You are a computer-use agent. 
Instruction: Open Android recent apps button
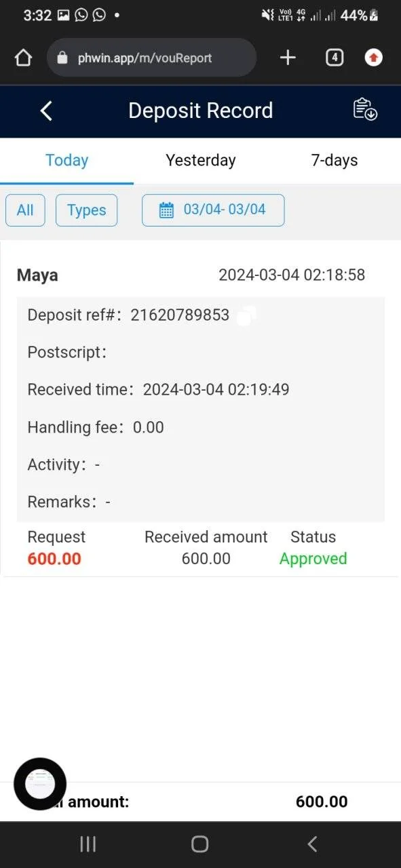point(88,844)
